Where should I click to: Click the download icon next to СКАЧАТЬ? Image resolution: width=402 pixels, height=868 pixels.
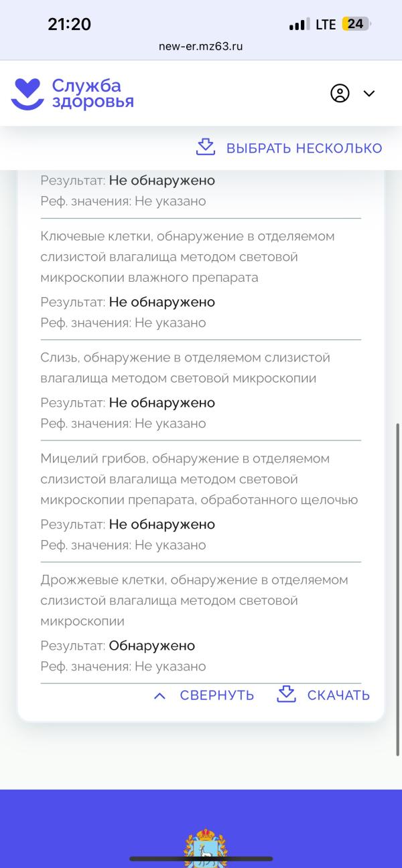click(x=286, y=695)
